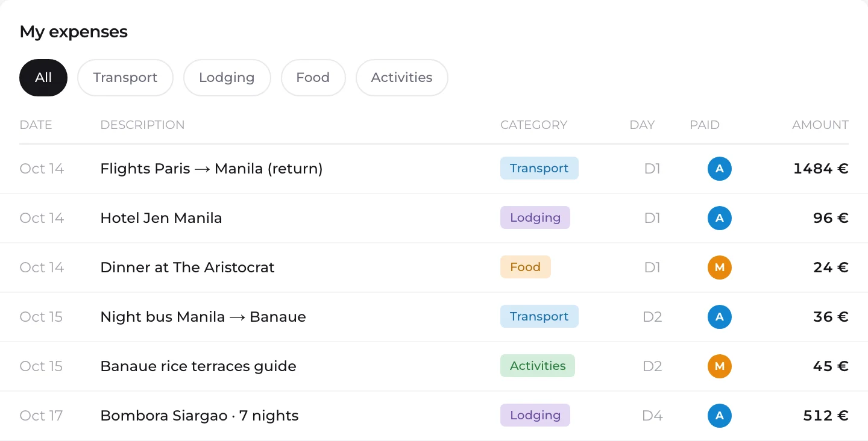Click Transport tag on Flights Paris row
Image resolution: width=868 pixels, height=441 pixels.
point(539,169)
